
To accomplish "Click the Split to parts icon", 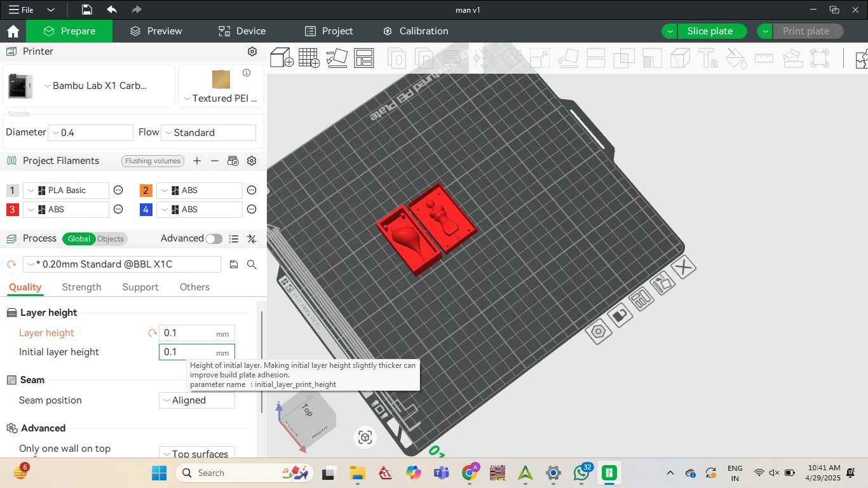I will [425, 59].
